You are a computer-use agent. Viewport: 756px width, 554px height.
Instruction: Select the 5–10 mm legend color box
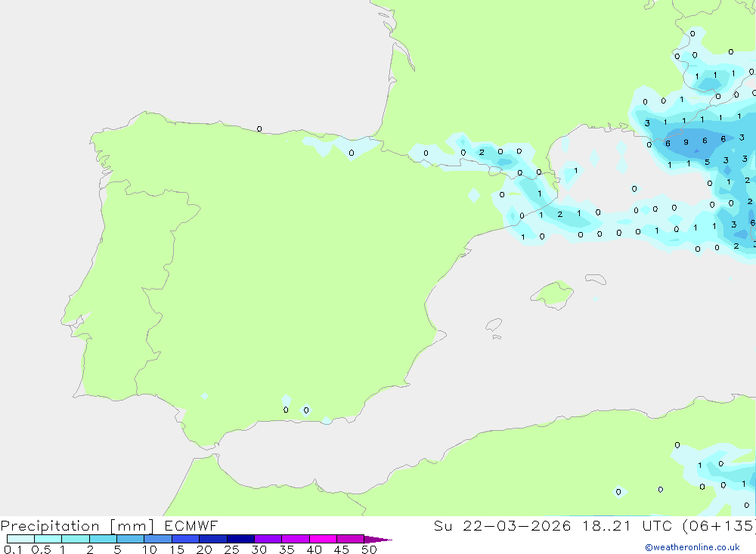pyautogui.click(x=130, y=539)
